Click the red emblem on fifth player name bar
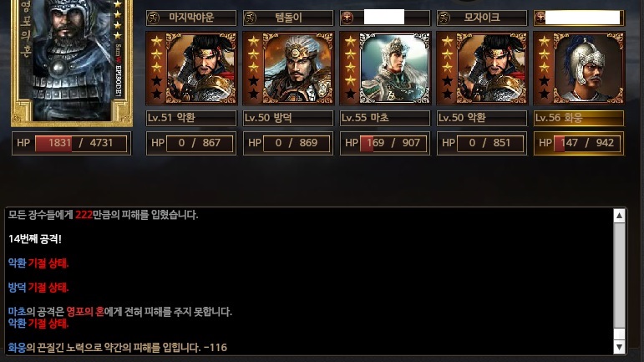The image size is (644, 362). (540, 18)
